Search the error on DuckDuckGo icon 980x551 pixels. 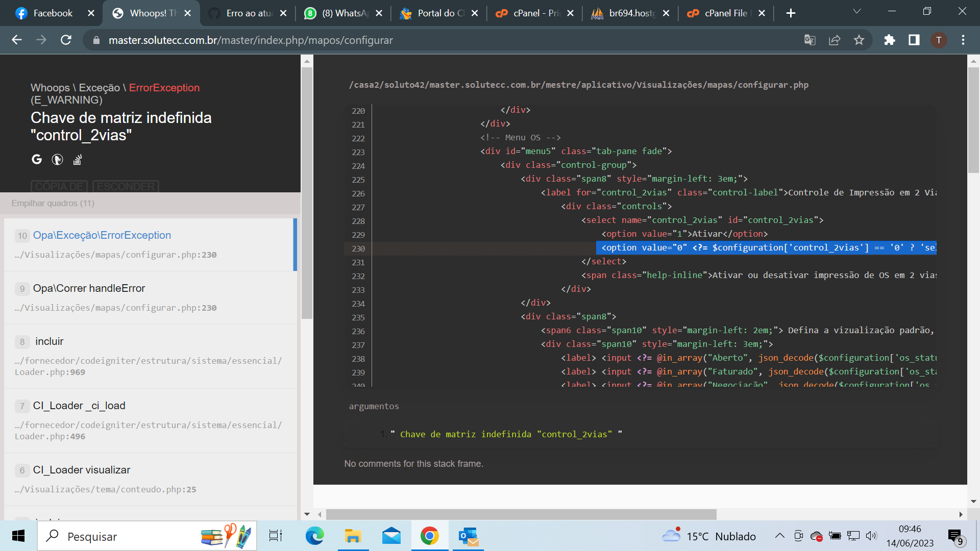pyautogui.click(x=57, y=159)
